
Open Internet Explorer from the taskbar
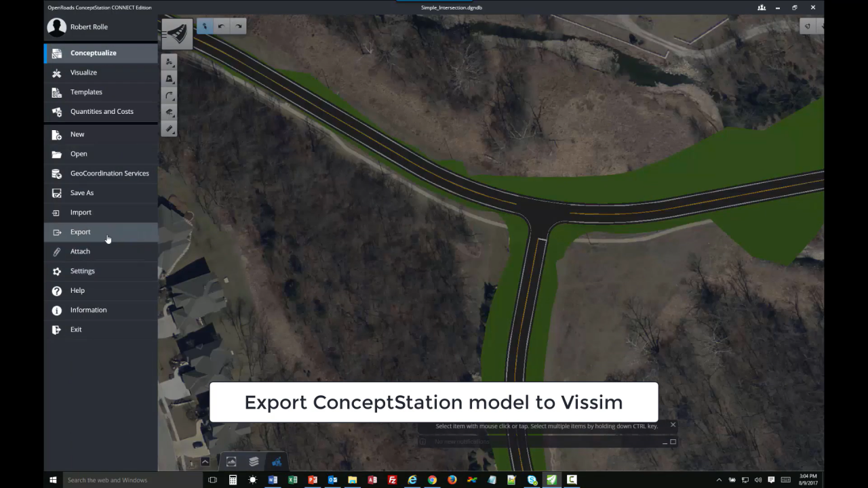pos(412,480)
